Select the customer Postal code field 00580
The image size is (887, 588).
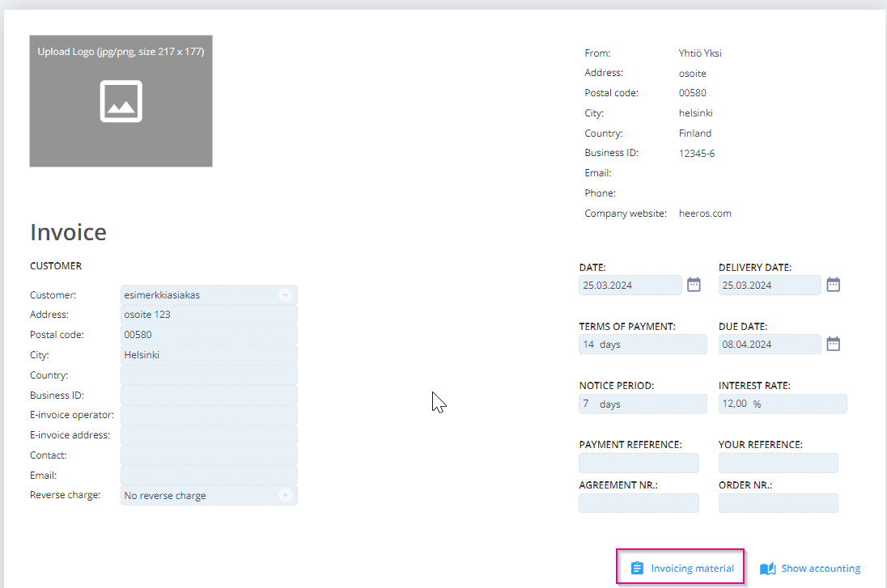pos(209,335)
